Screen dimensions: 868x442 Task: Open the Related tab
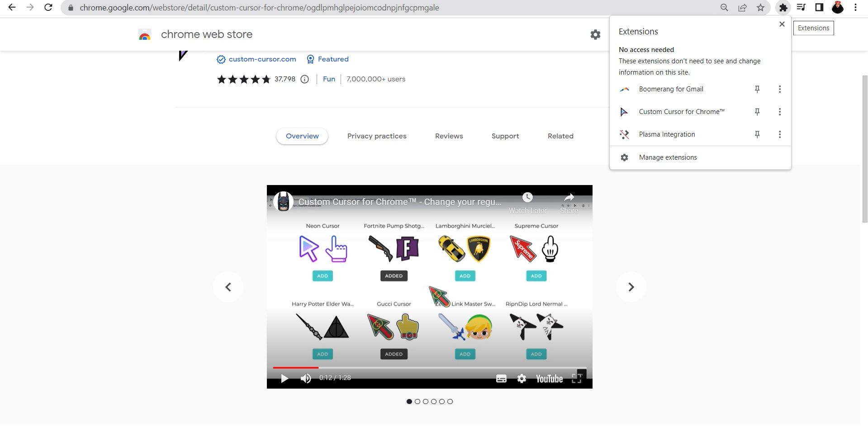pyautogui.click(x=560, y=136)
